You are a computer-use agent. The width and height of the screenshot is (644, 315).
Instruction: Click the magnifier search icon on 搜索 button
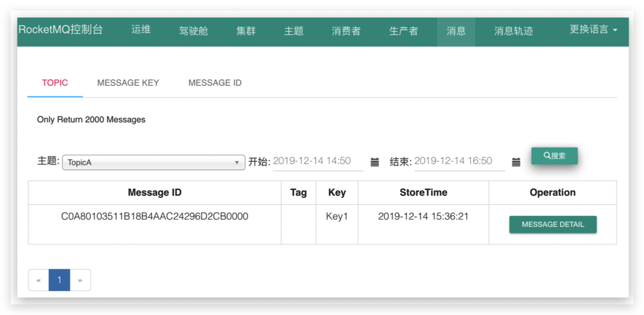pyautogui.click(x=547, y=155)
